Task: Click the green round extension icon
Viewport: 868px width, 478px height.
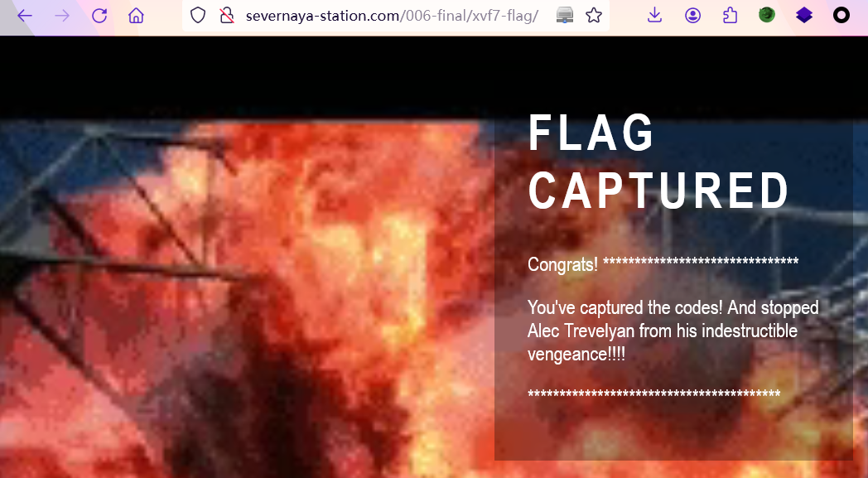Action: pyautogui.click(x=767, y=15)
